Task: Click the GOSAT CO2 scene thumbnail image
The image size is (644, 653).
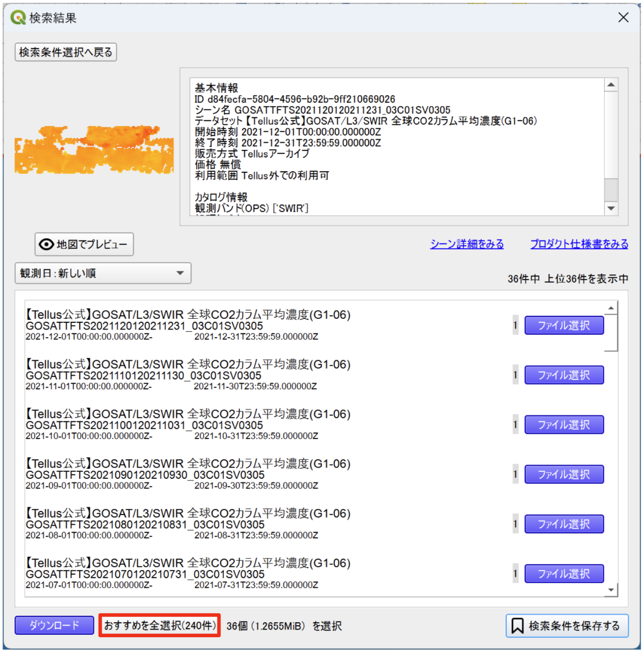Action: click(94, 150)
